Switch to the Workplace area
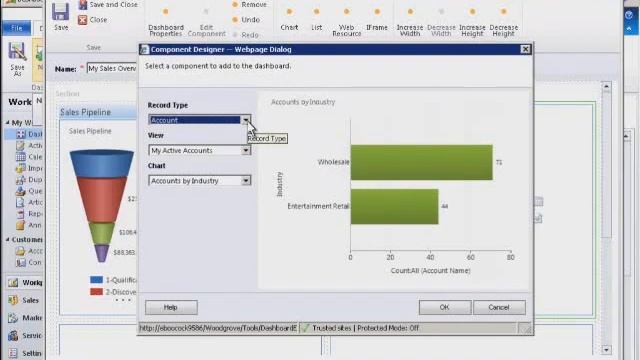 pos(24,282)
